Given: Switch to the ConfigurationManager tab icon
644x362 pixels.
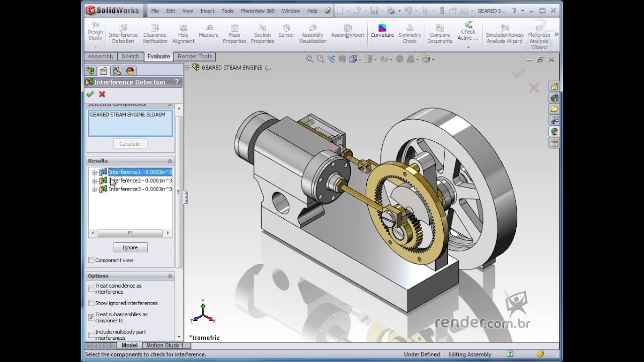Looking at the screenshot, I should 117,71.
